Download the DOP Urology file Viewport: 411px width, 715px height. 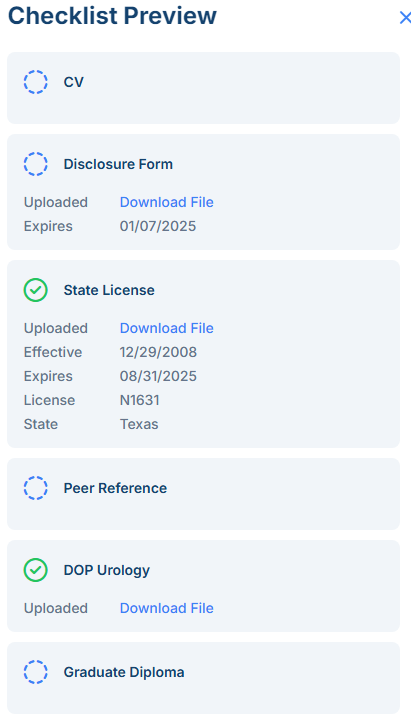[166, 608]
